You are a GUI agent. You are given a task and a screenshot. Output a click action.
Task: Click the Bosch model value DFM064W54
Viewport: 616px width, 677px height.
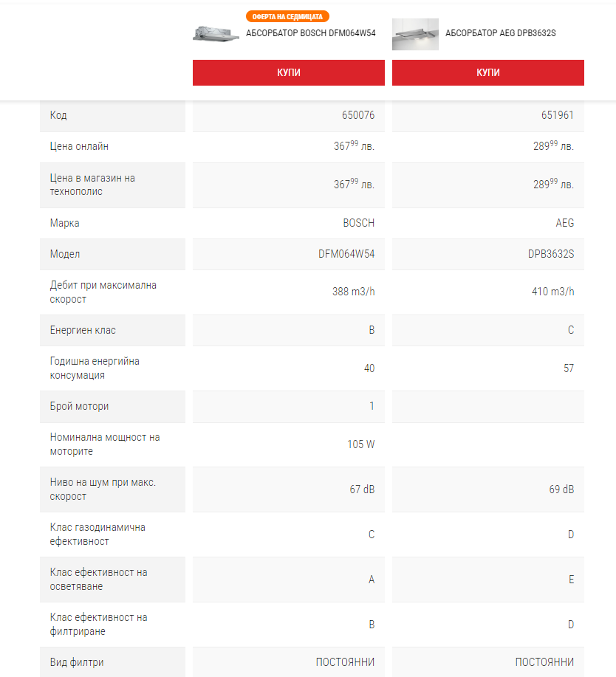(x=346, y=254)
